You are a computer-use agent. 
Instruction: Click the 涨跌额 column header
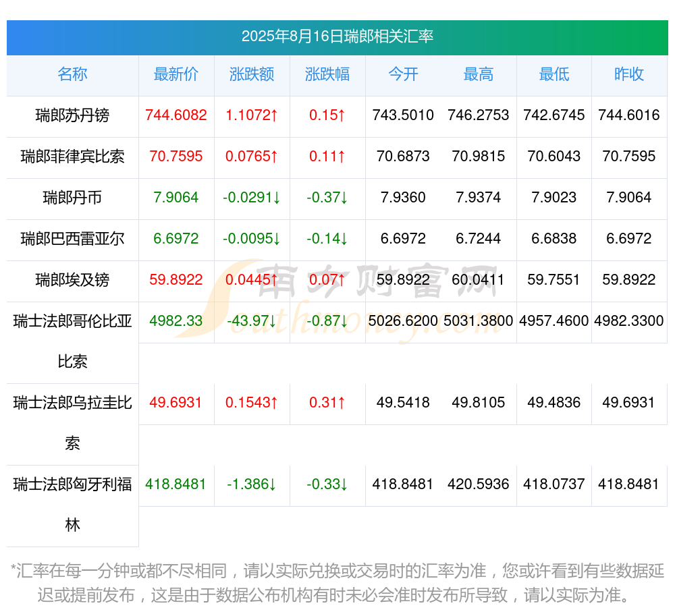pyautogui.click(x=252, y=74)
